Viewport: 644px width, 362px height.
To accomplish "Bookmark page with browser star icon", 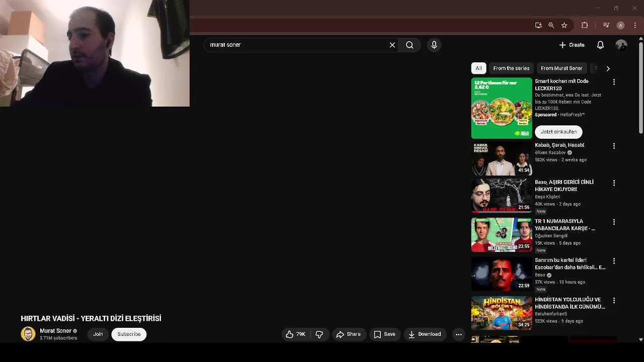I will (x=564, y=25).
